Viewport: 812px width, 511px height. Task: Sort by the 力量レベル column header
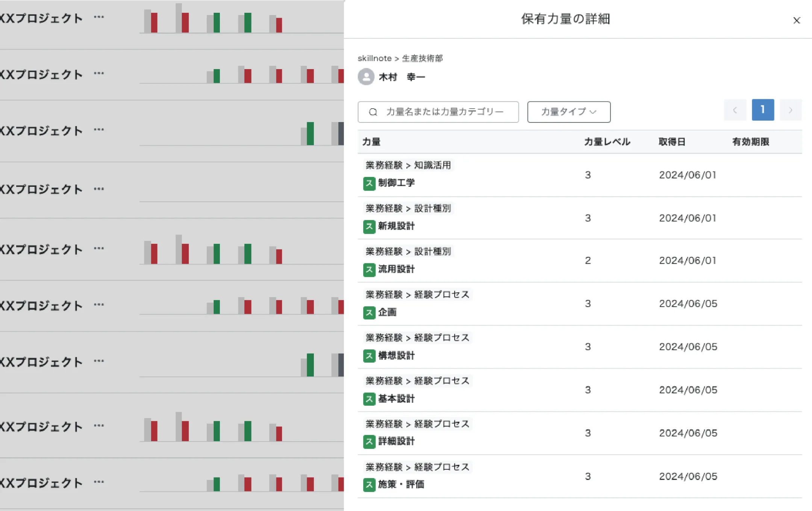[607, 142]
